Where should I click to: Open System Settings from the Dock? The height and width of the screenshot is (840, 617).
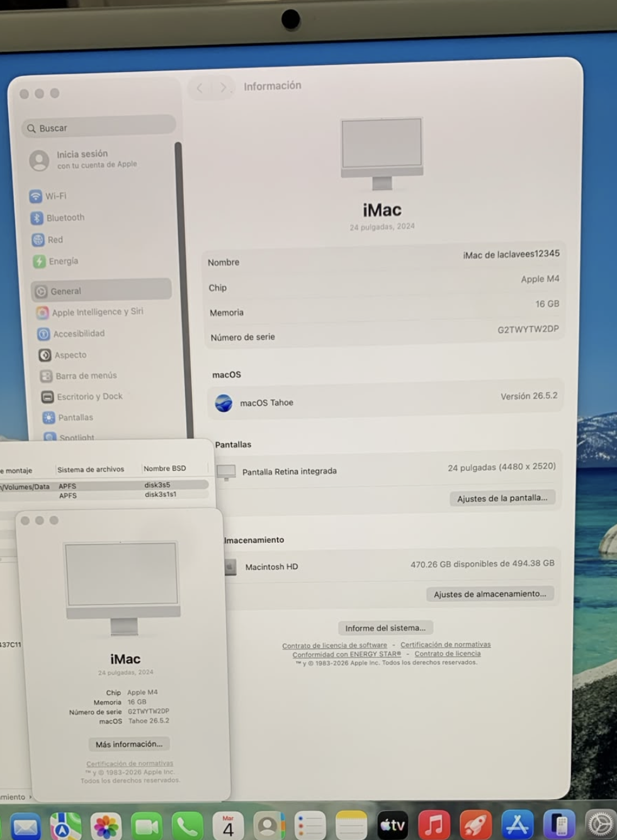coord(601,824)
